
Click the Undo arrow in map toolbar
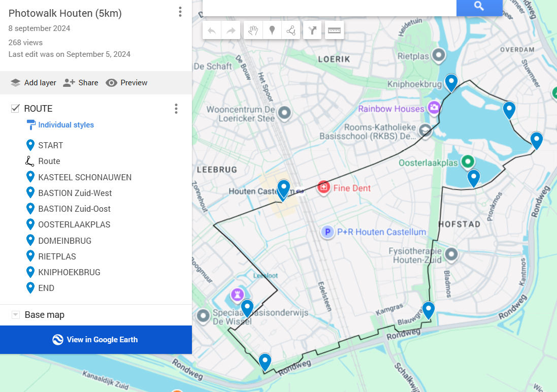pos(212,30)
